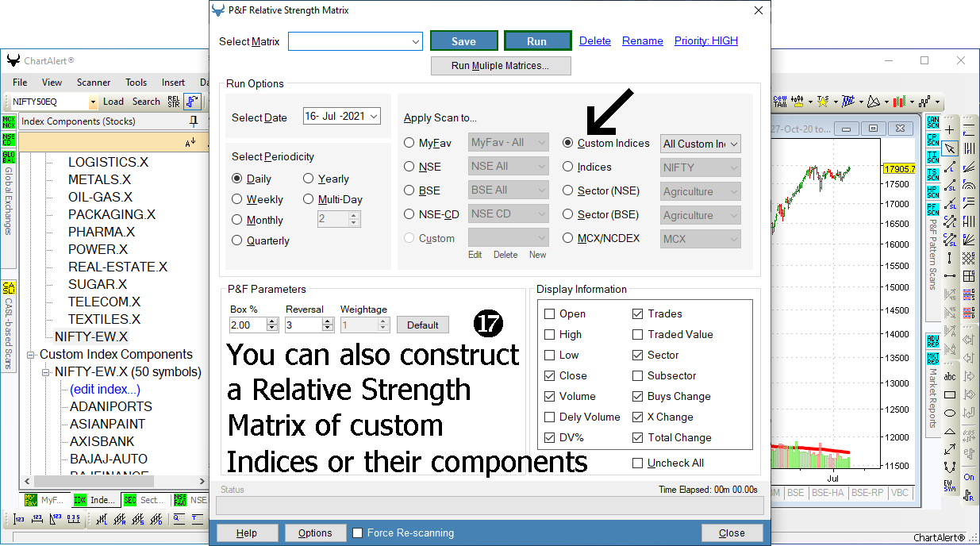The image size is (980, 546).
Task: Uncheck the Volume checkbox
Action: (x=550, y=396)
